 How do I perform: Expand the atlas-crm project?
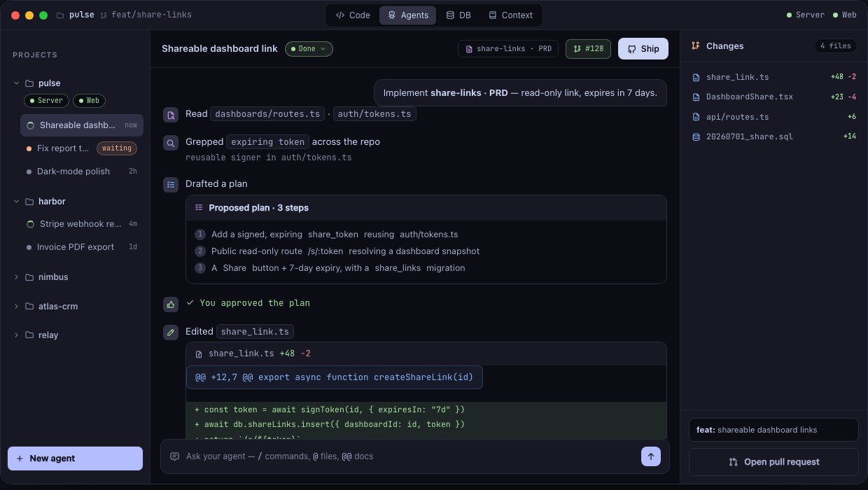[16, 307]
